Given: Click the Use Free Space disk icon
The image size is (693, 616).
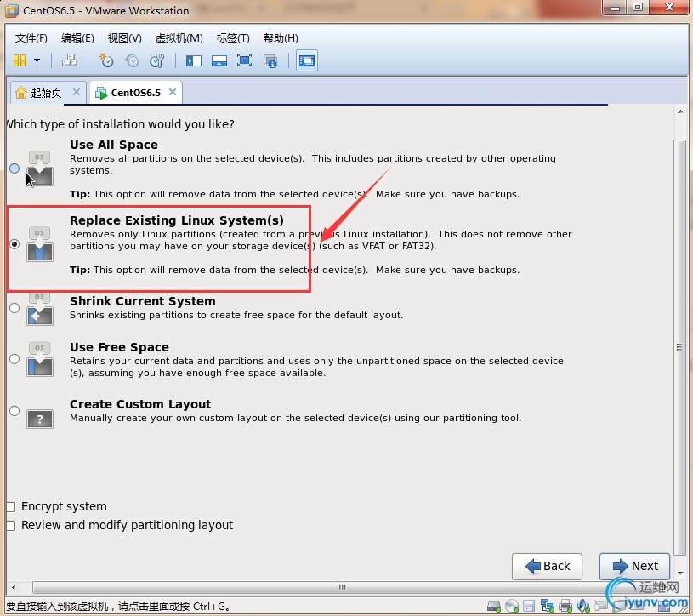Looking at the screenshot, I should [x=40, y=359].
